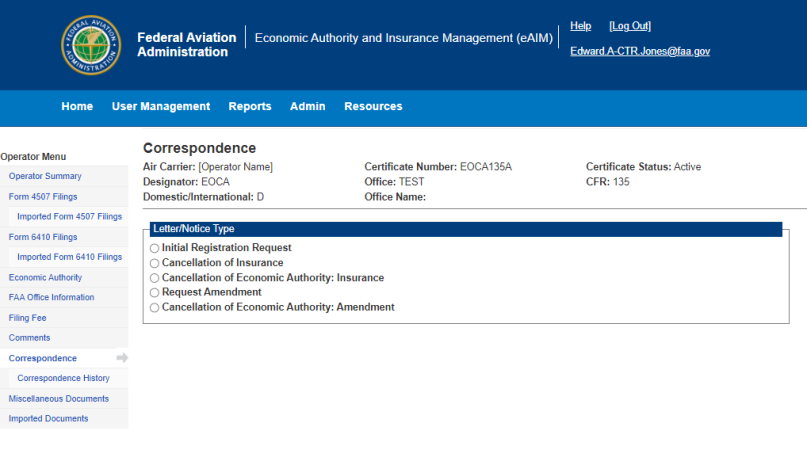
Task: Open FAA Office Information
Action: click(x=51, y=297)
